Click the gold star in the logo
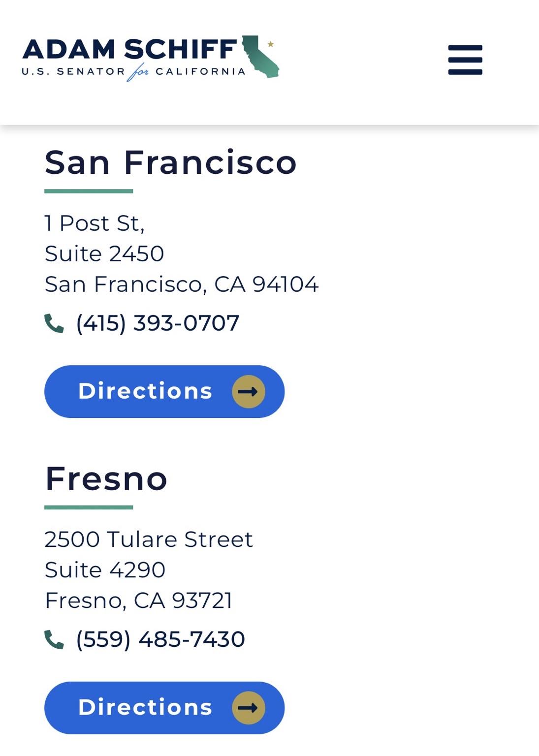The height and width of the screenshot is (756, 539). 270,44
